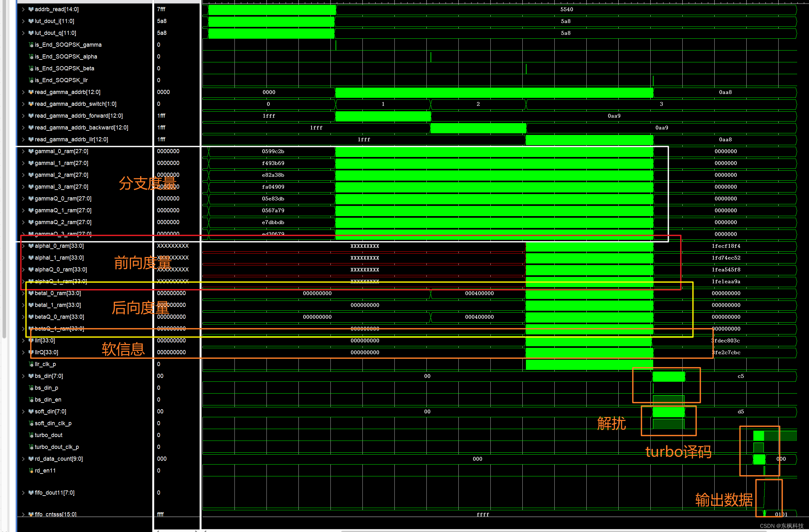This screenshot has height=532, width=809.
Task: Click the 5a8 value of lut_dout_i
Action: point(162,21)
